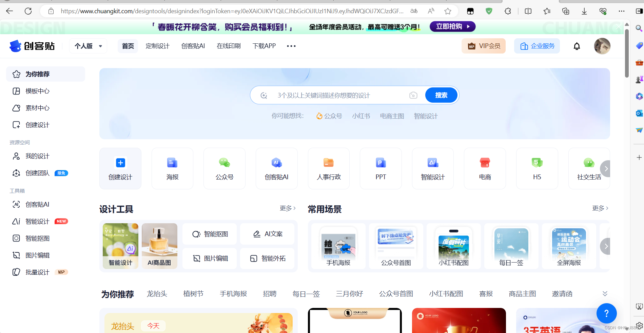Open user profile avatar
Screen dimensions: 644x333
(602, 46)
